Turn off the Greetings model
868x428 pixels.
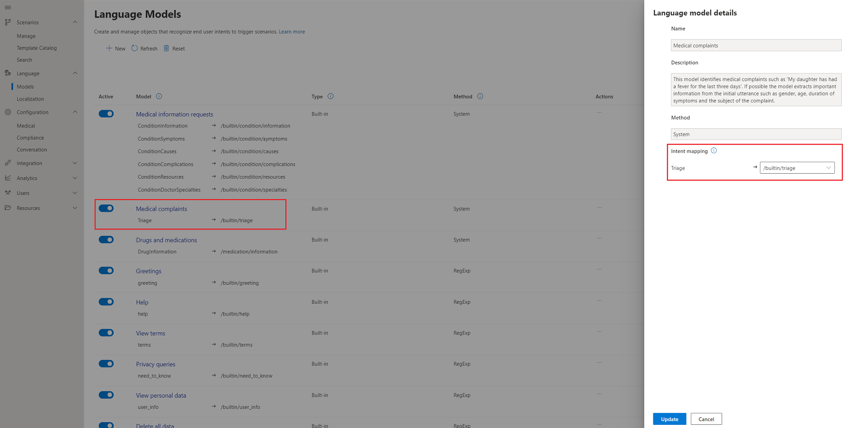(106, 270)
